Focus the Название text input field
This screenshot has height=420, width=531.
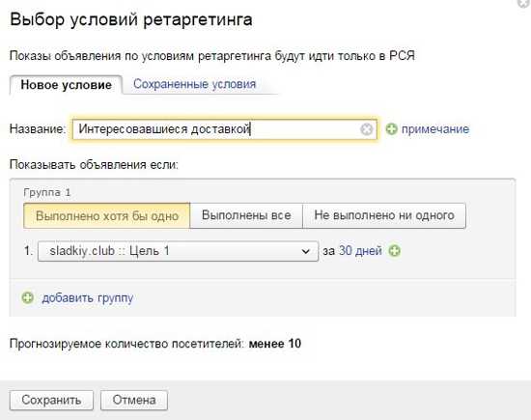click(225, 129)
